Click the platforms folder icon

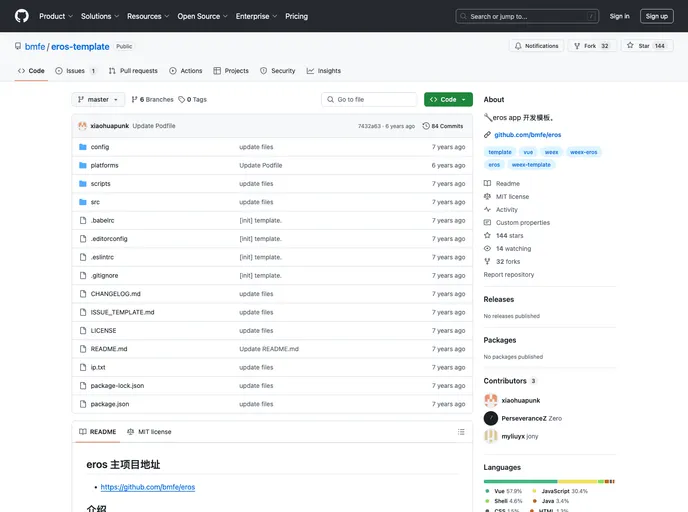click(82, 165)
